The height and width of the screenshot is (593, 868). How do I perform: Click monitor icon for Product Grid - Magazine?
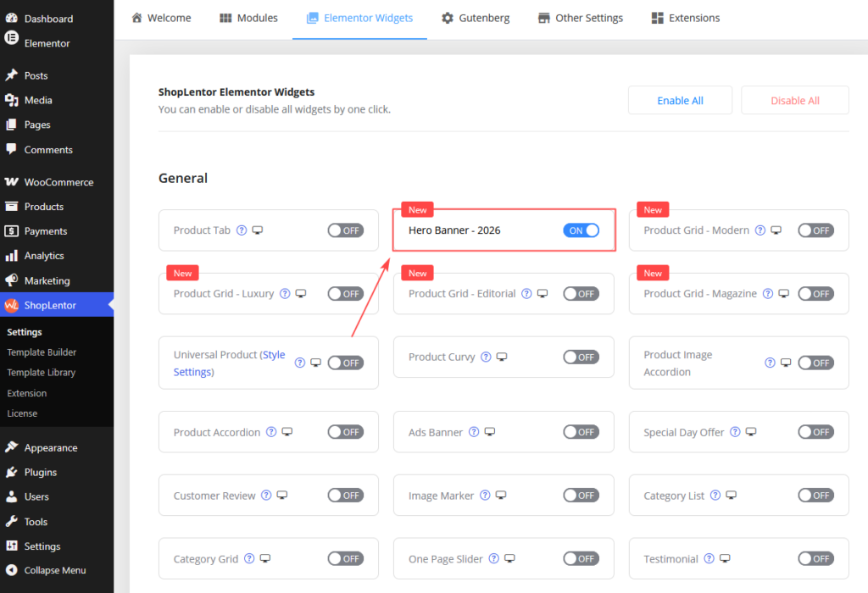pos(783,293)
